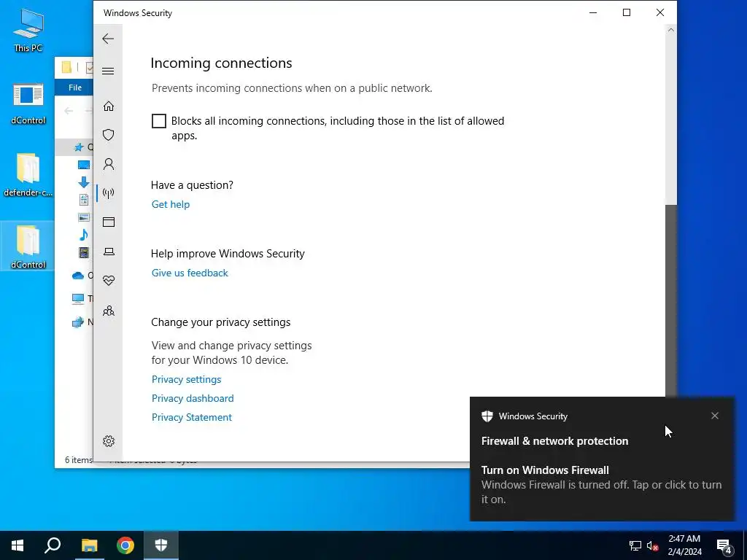The image size is (747, 560).
Task: Select OneDrive cloud icon in File Explorer
Action: point(77,275)
